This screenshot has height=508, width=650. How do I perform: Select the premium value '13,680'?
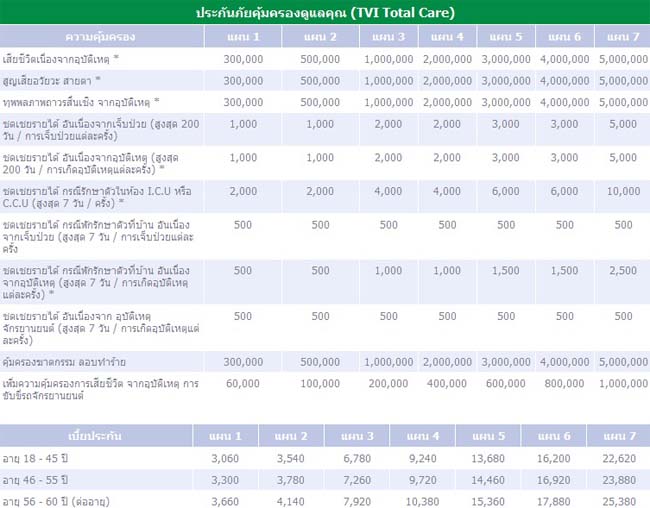(x=488, y=459)
